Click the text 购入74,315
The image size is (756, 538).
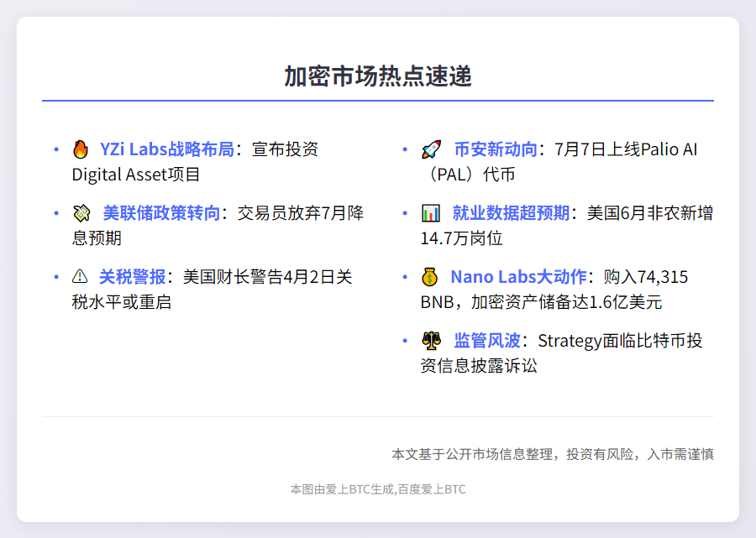pos(646,277)
